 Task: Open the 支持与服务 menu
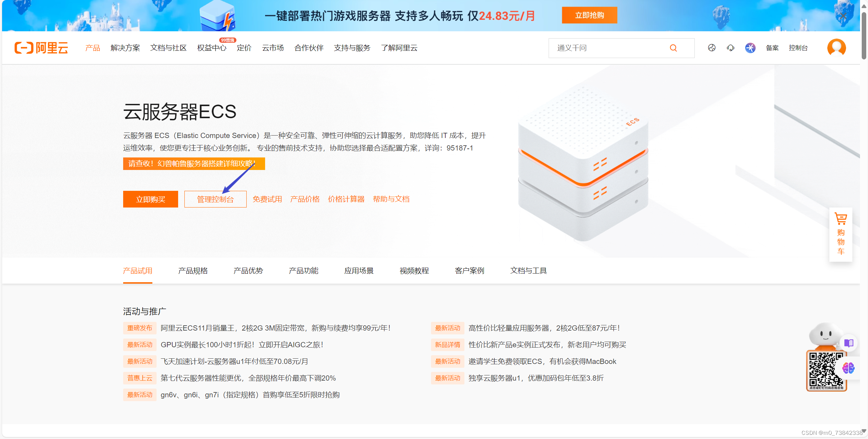pyautogui.click(x=352, y=48)
